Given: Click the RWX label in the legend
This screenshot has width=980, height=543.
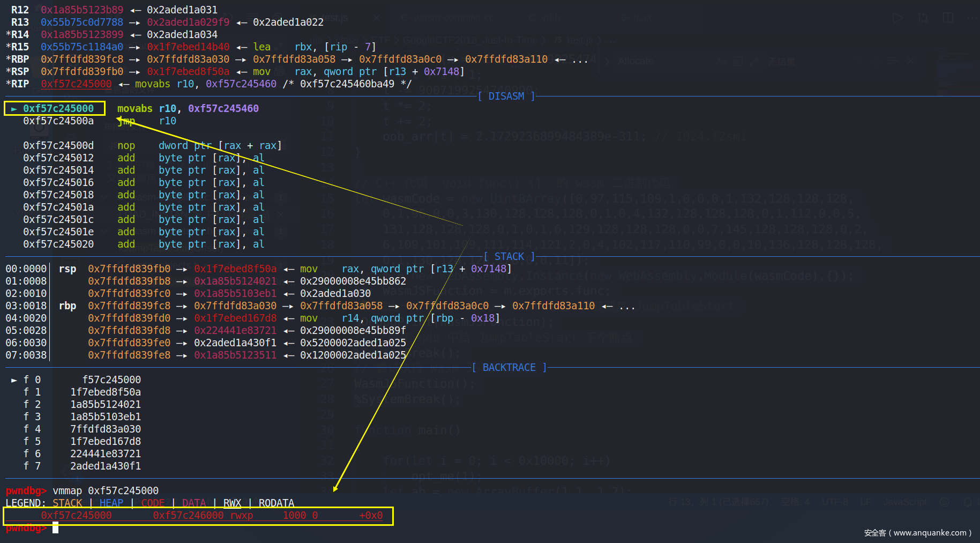Looking at the screenshot, I should click(232, 503).
